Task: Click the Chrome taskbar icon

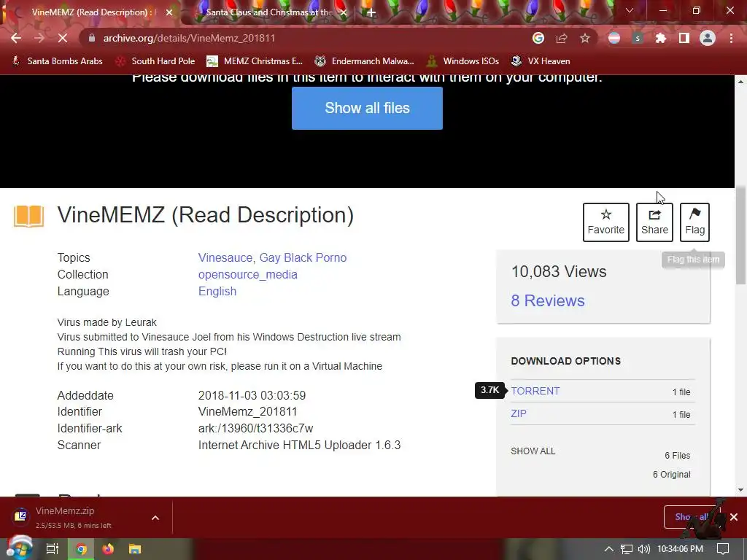Action: click(x=82, y=549)
